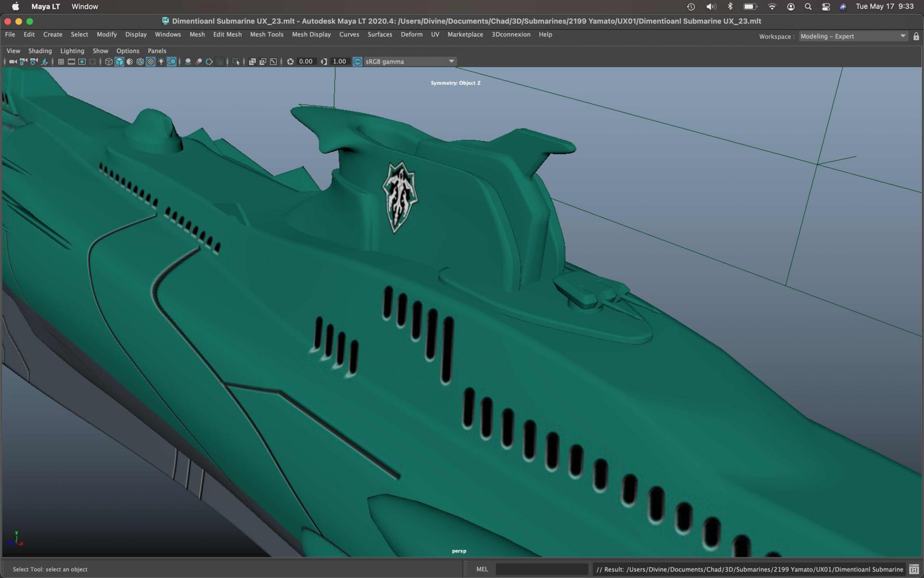The width and height of the screenshot is (924, 578).
Task: Click the MEL script language switcher
Action: point(482,569)
